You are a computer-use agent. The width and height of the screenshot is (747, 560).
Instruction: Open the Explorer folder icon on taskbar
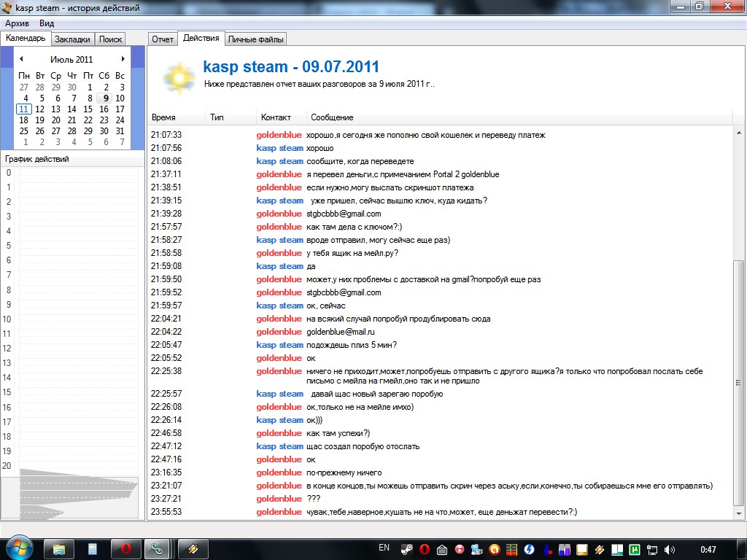click(x=59, y=549)
